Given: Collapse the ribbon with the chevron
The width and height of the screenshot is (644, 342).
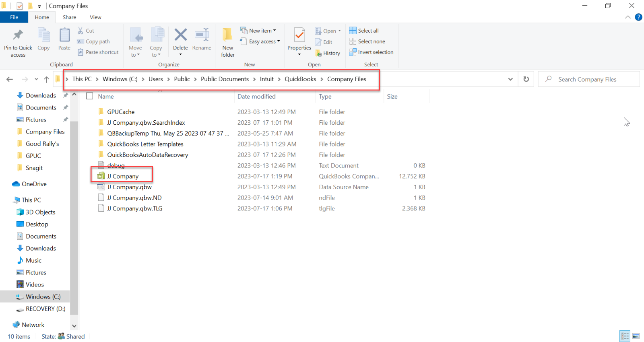Looking at the screenshot, I should [627, 17].
